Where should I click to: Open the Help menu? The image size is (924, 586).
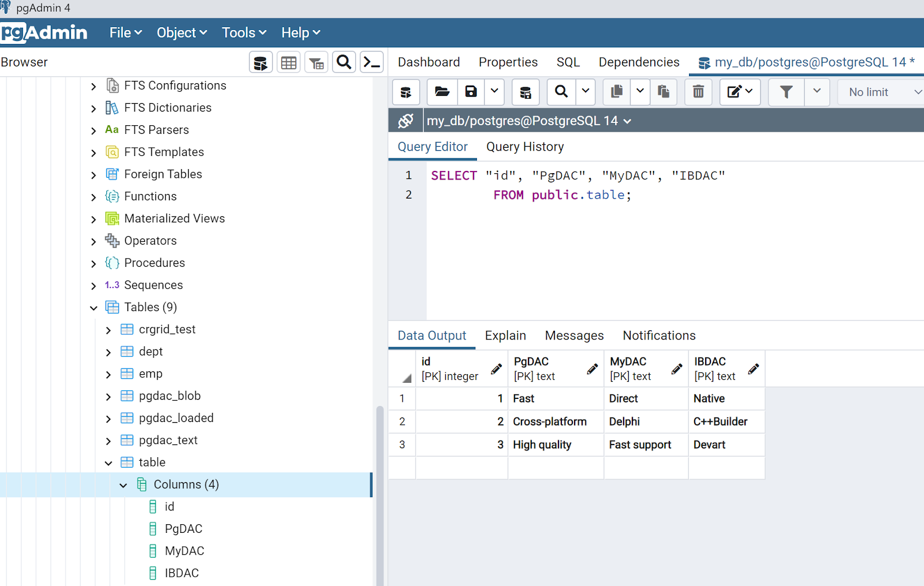pos(300,33)
